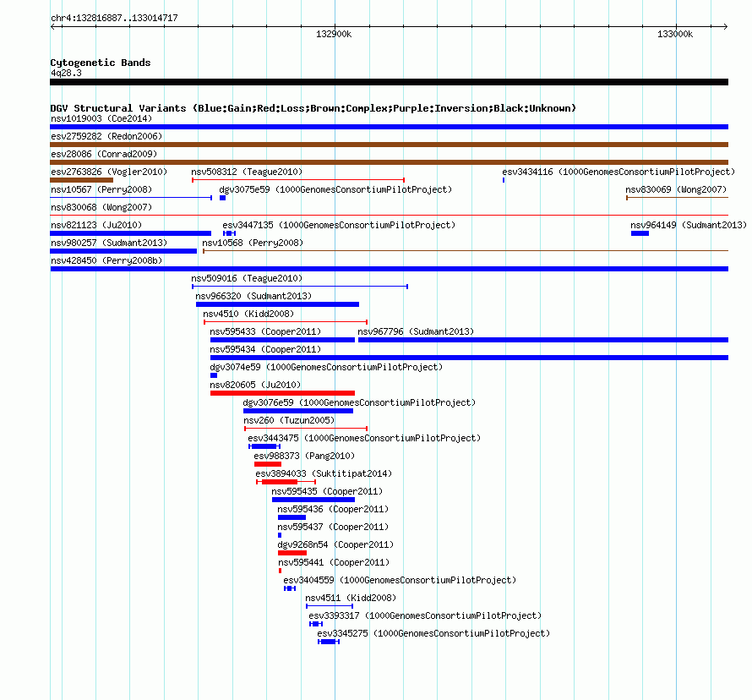Click esv988373 (Pang2010) label
The image size is (752, 700).
coord(304,456)
